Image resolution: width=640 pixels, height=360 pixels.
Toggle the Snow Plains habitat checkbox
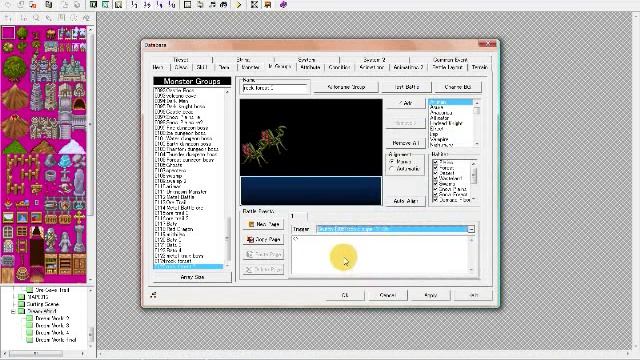tap(436, 189)
